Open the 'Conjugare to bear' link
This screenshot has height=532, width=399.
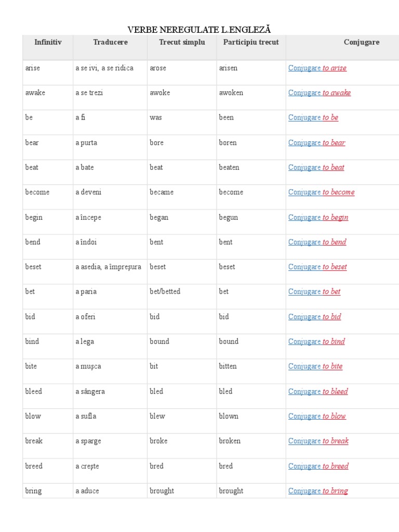pos(316,143)
